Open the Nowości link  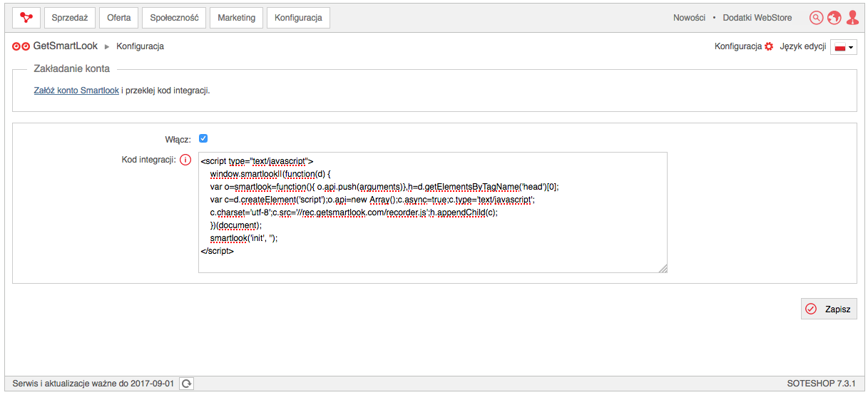click(x=689, y=18)
